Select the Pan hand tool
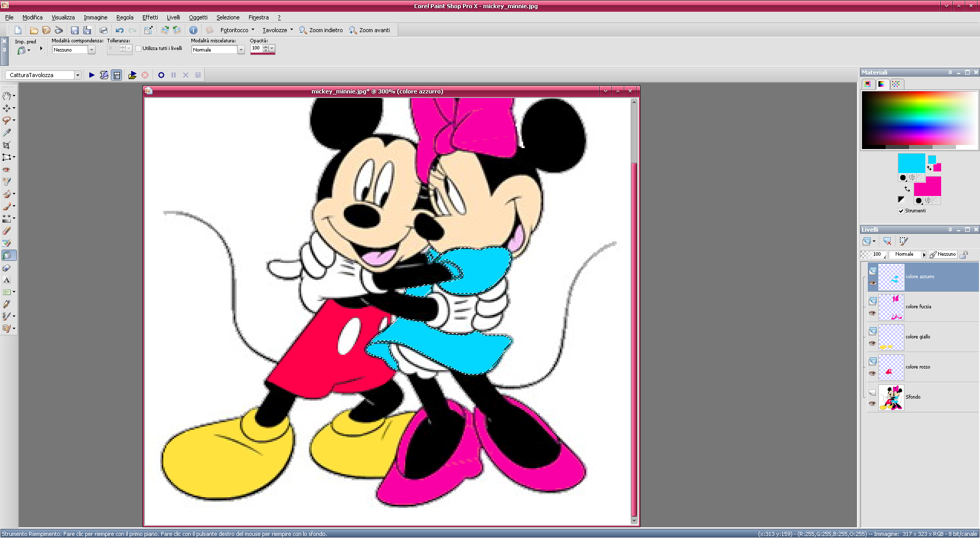Image resolution: width=980 pixels, height=538 pixels. 7,95
